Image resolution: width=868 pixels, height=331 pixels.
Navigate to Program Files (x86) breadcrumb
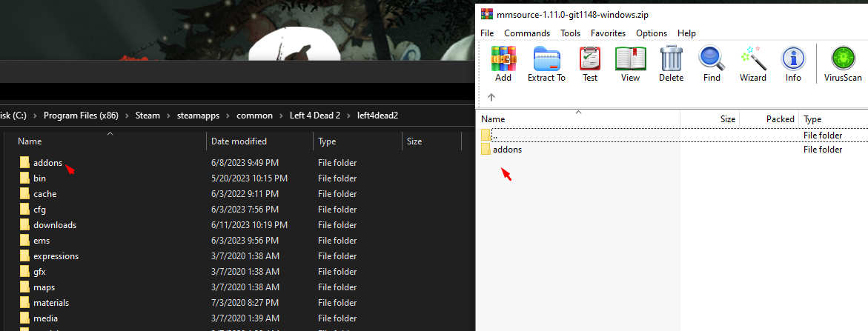80,116
